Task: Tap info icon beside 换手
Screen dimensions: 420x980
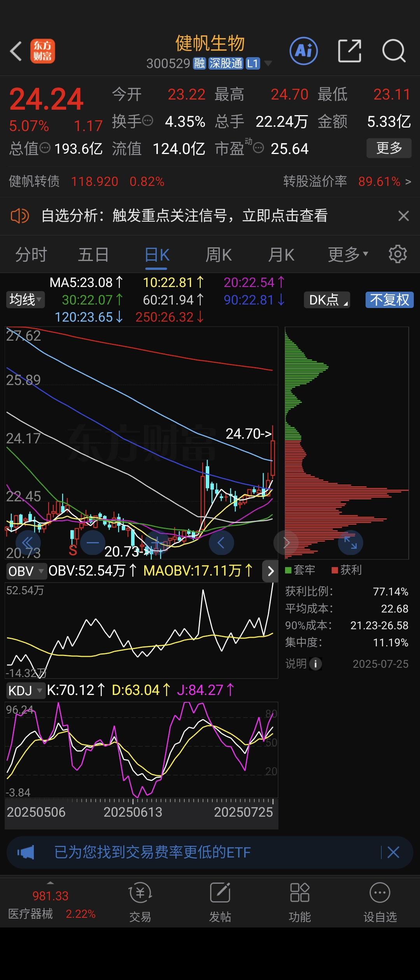Action: 148,121
